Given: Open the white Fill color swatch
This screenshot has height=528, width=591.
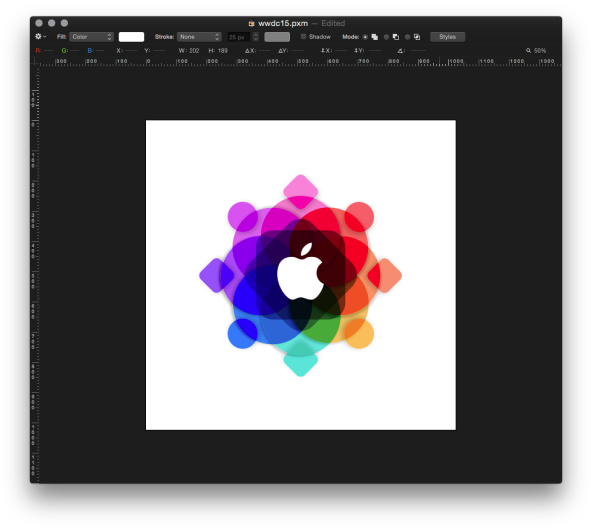Looking at the screenshot, I should [x=131, y=37].
